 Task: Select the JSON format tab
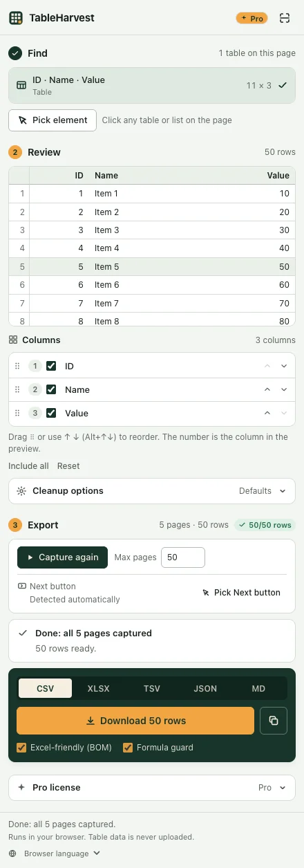coord(205,689)
